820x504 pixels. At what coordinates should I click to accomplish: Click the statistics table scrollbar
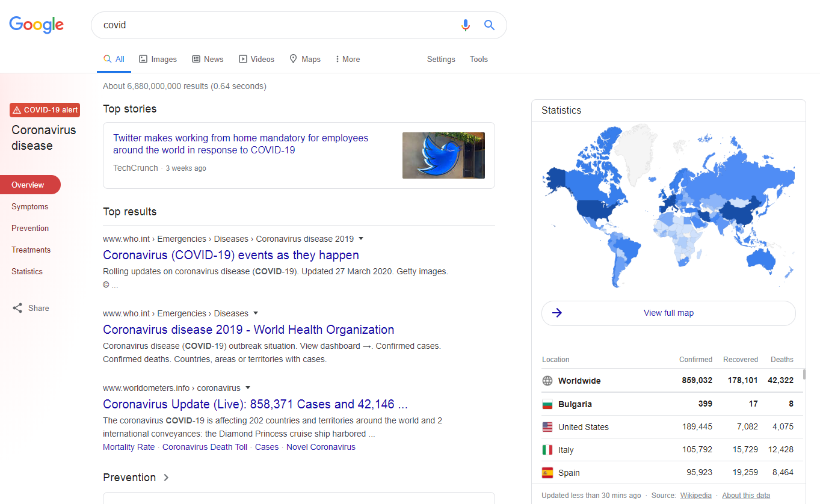coord(804,375)
